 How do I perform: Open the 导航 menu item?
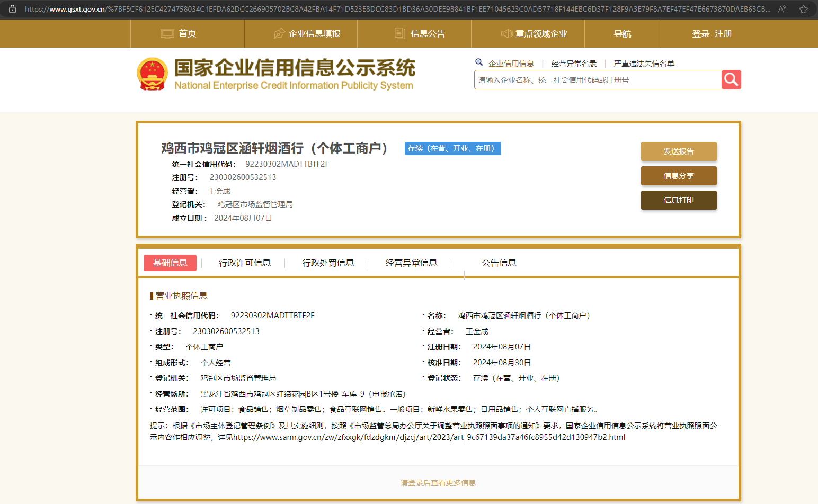[623, 34]
